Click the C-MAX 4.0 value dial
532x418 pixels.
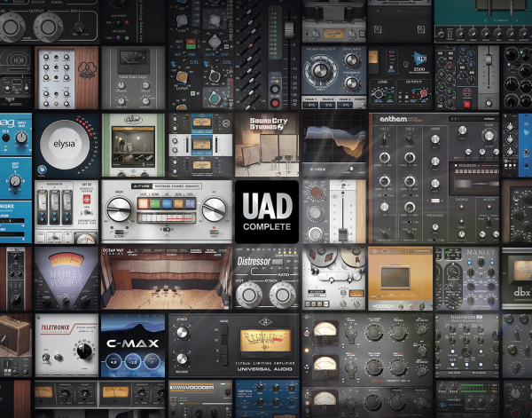click(113, 362)
